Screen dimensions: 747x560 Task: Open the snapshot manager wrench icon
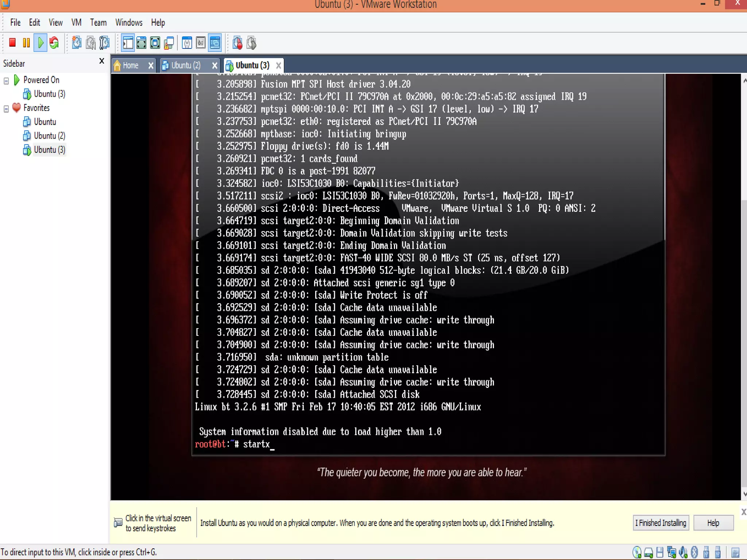pos(104,43)
